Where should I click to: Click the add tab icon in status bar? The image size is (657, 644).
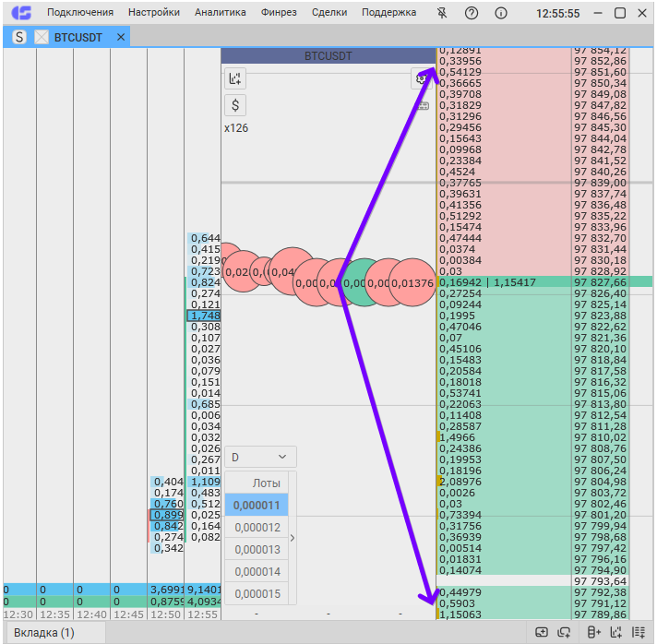pyautogui.click(x=542, y=632)
